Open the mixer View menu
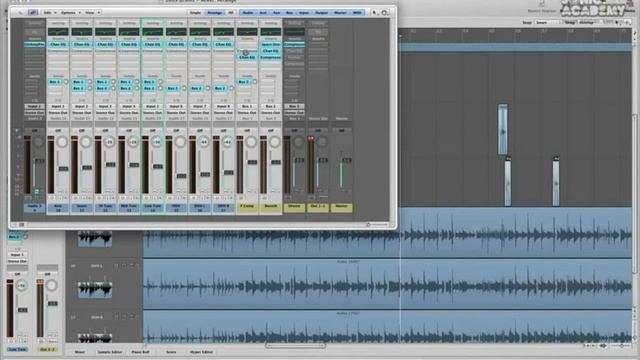 click(x=92, y=13)
